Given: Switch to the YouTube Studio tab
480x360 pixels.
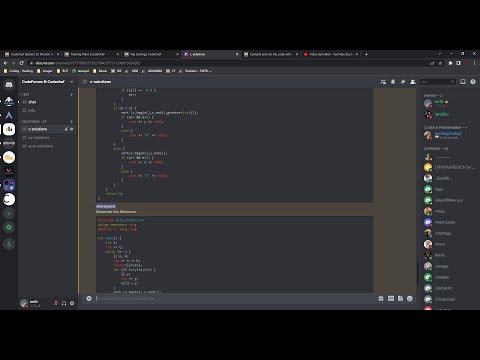Looking at the screenshot, I should coord(330,54).
